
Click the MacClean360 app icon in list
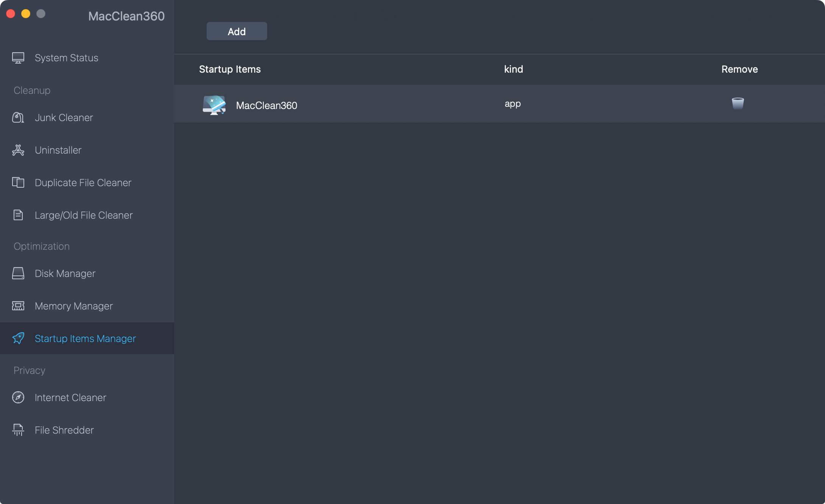pos(214,105)
